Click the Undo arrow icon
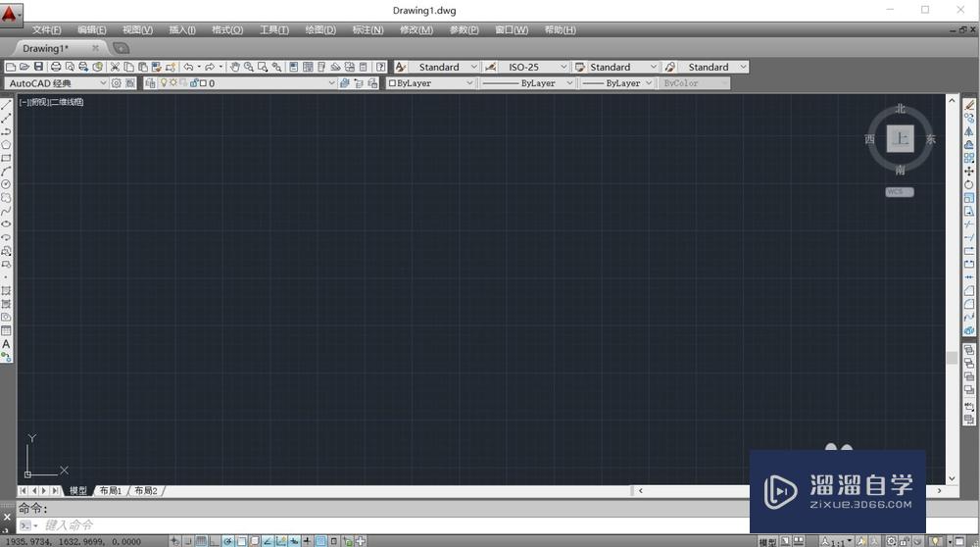980x547 pixels. [187, 67]
